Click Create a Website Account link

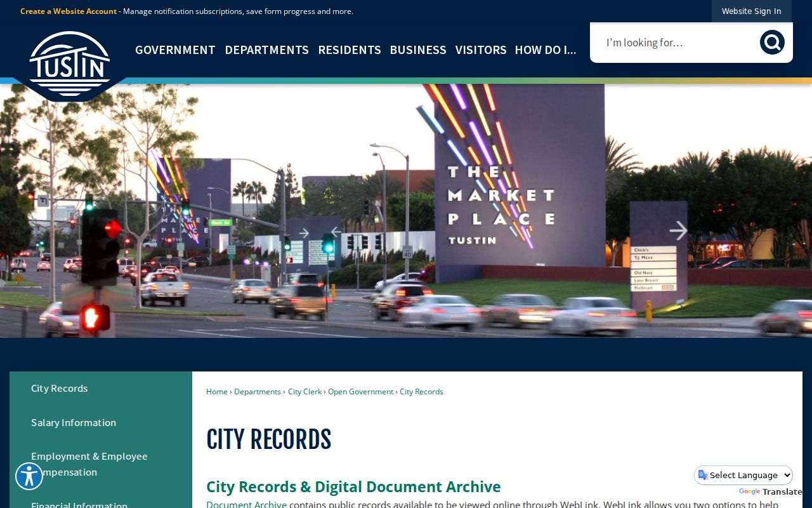(x=69, y=11)
